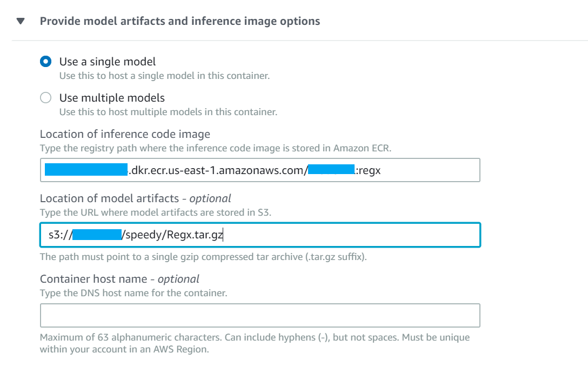Focus the model artifacts S3 URL field
588x373 pixels.
click(260, 235)
